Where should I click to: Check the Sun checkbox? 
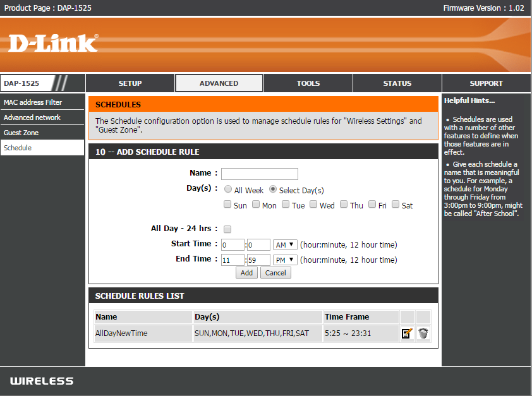point(227,204)
